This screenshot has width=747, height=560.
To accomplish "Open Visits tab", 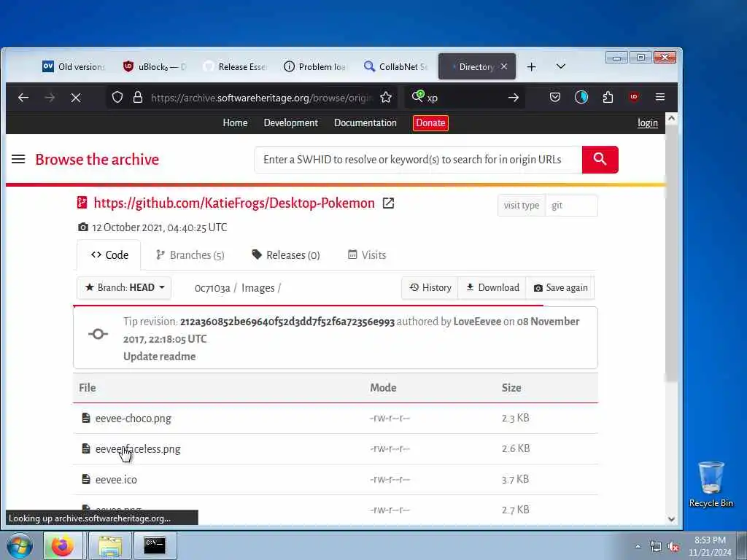I will coord(367,254).
